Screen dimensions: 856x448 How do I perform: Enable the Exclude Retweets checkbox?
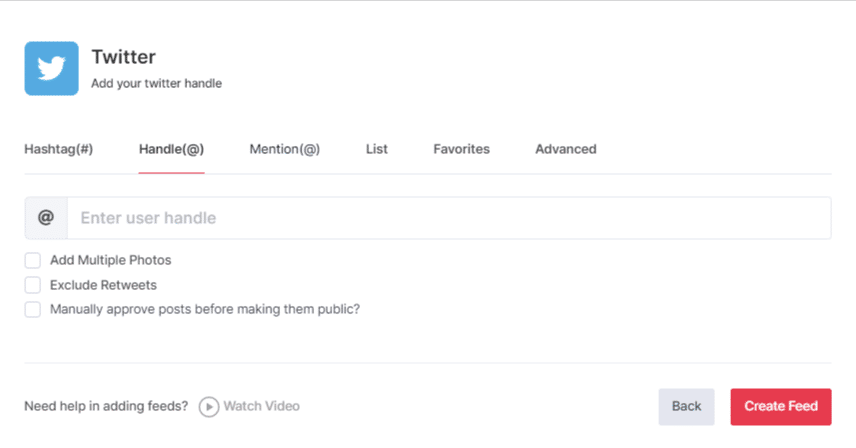pyautogui.click(x=33, y=285)
